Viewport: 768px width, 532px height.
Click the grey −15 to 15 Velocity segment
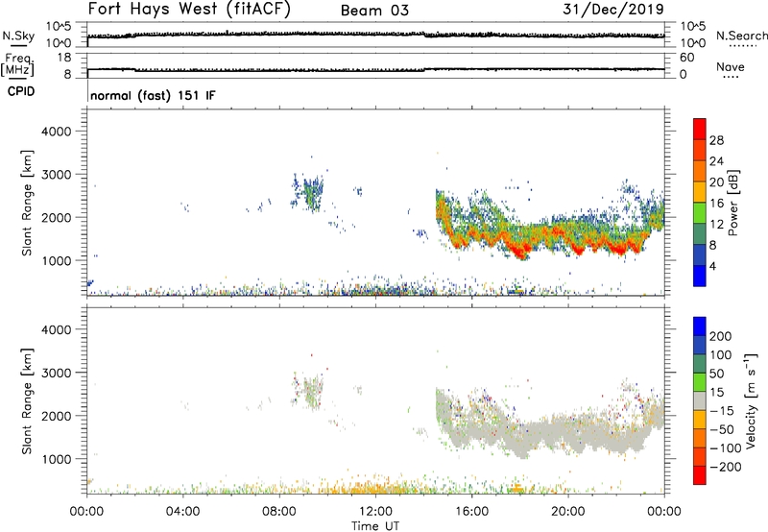click(700, 400)
